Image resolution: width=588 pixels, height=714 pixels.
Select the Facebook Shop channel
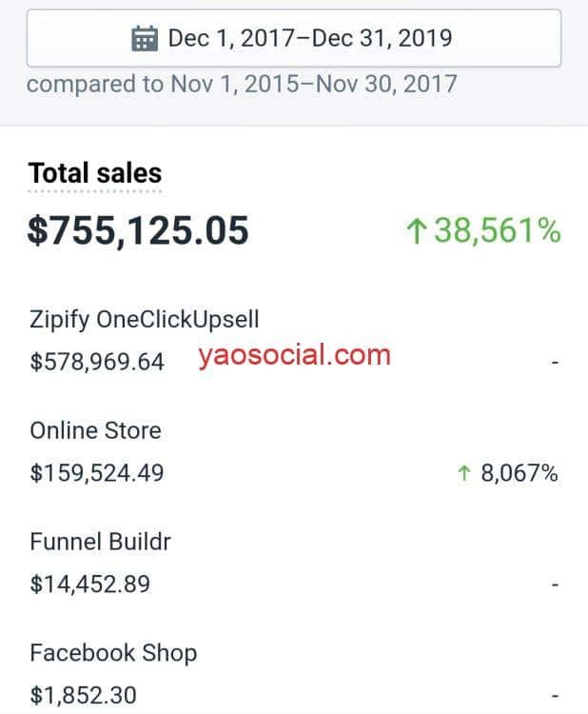pos(113,653)
